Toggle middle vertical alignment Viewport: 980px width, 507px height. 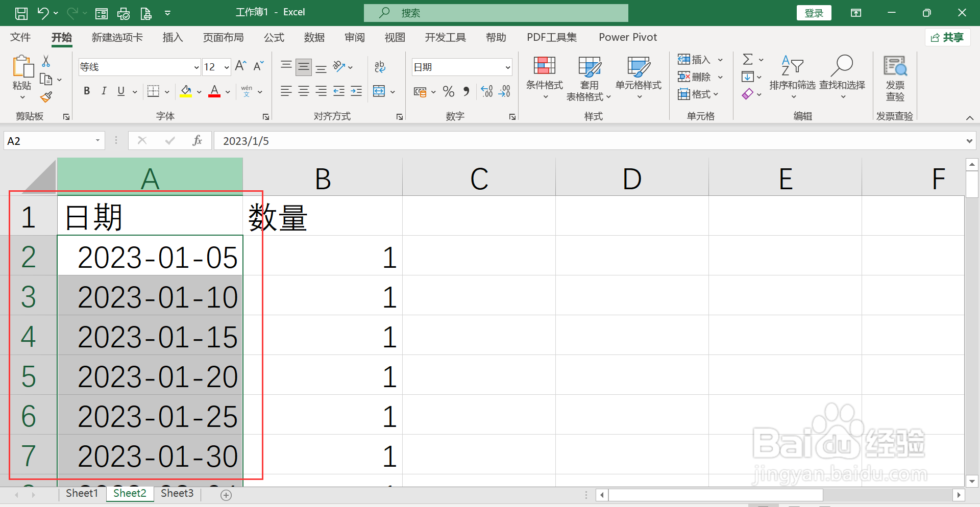coord(304,67)
